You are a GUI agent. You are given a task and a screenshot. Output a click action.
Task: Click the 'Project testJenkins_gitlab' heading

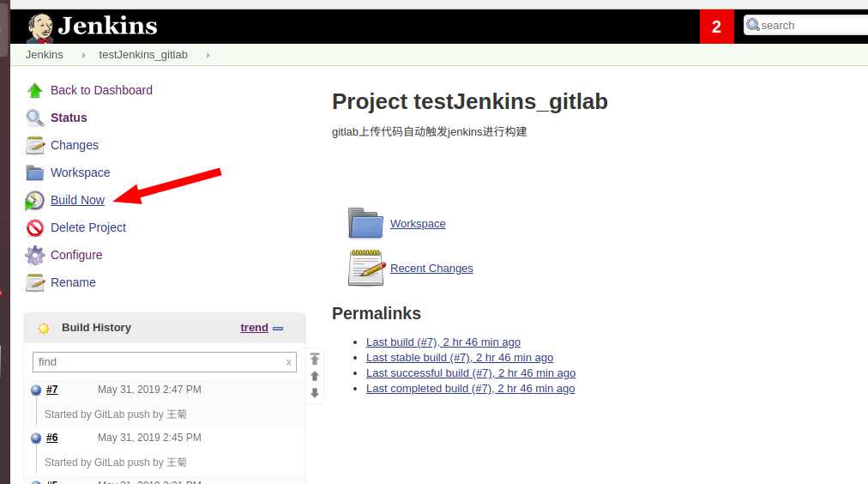coord(470,102)
